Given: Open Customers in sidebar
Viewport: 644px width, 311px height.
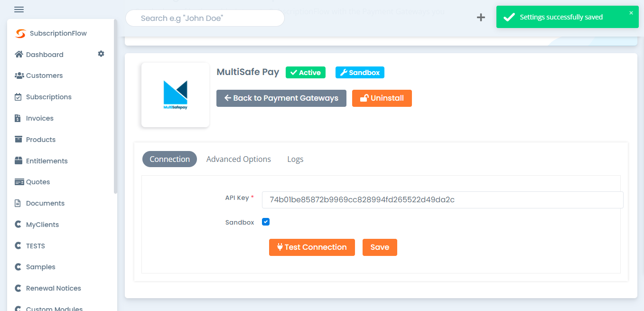Looking at the screenshot, I should (44, 75).
